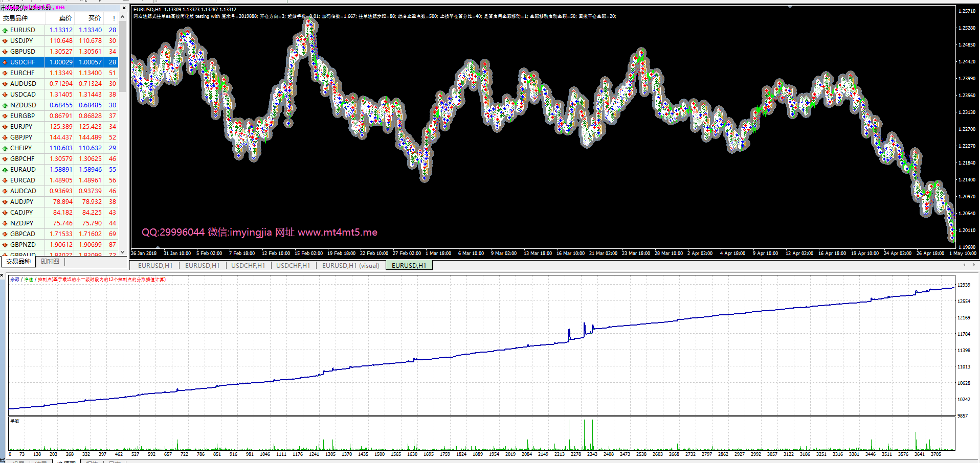Viewport: 980px width, 463px height.
Task: Click GBPCAD spread value 69
Action: point(113,234)
